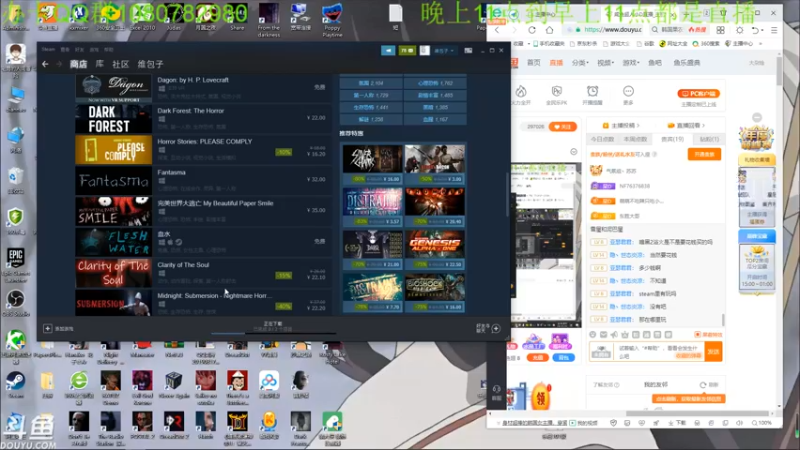
Task: Open the Steam profile avatar
Action: pos(424,51)
